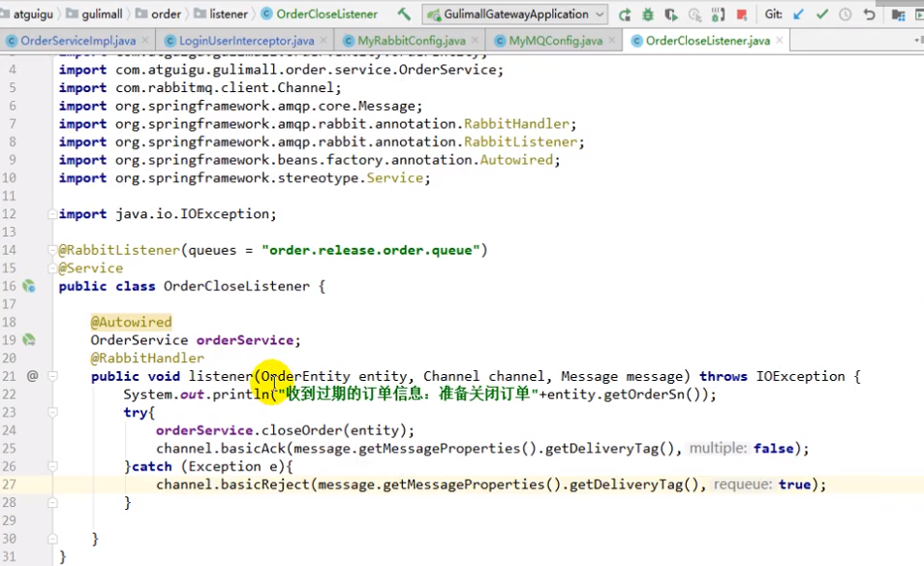Collapse the catch block fold marker on line 26

coord(52,467)
